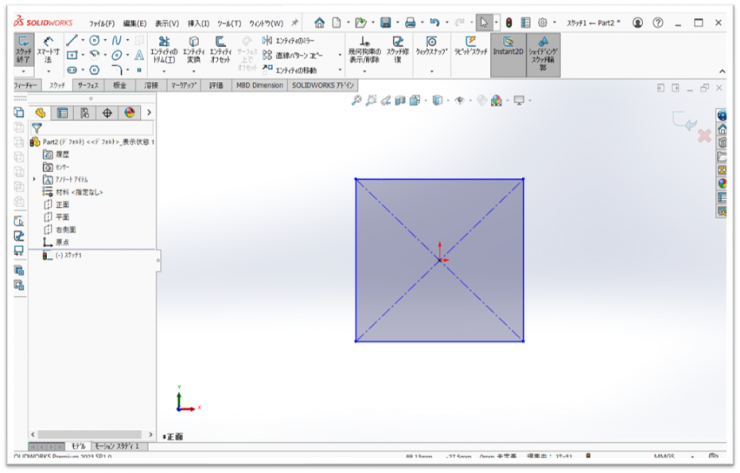Select the Line sketch tool

pyautogui.click(x=72, y=40)
